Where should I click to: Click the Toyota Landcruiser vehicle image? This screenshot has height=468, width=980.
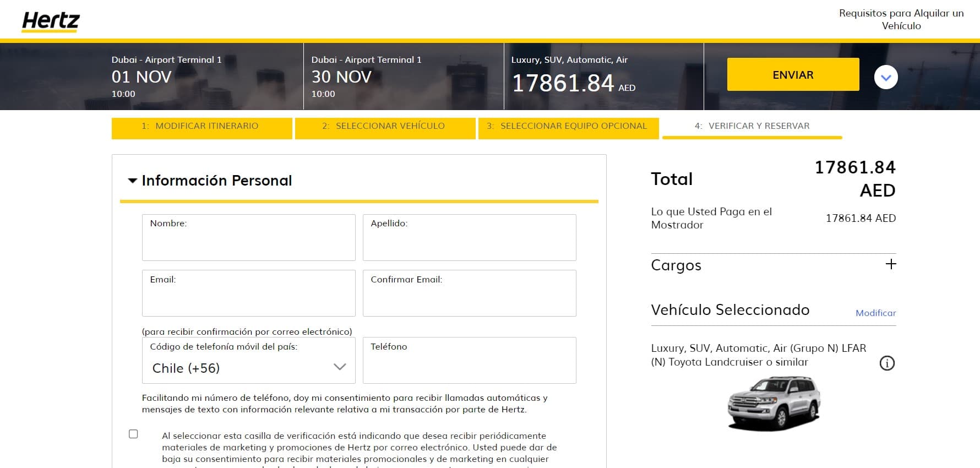[x=774, y=403]
